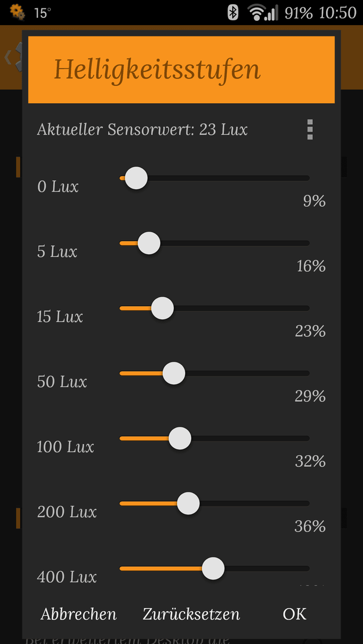Click the 100 Lux slider thumb

(x=180, y=438)
